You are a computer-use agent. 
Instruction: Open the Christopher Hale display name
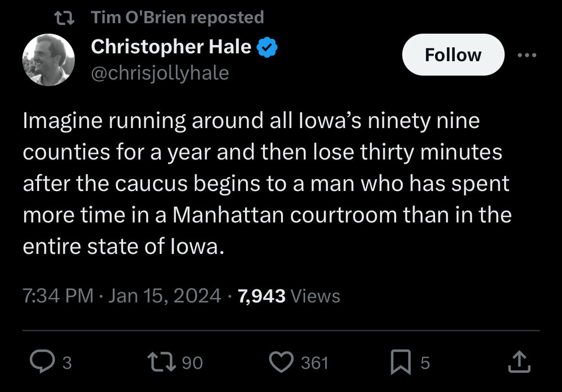coord(171,47)
